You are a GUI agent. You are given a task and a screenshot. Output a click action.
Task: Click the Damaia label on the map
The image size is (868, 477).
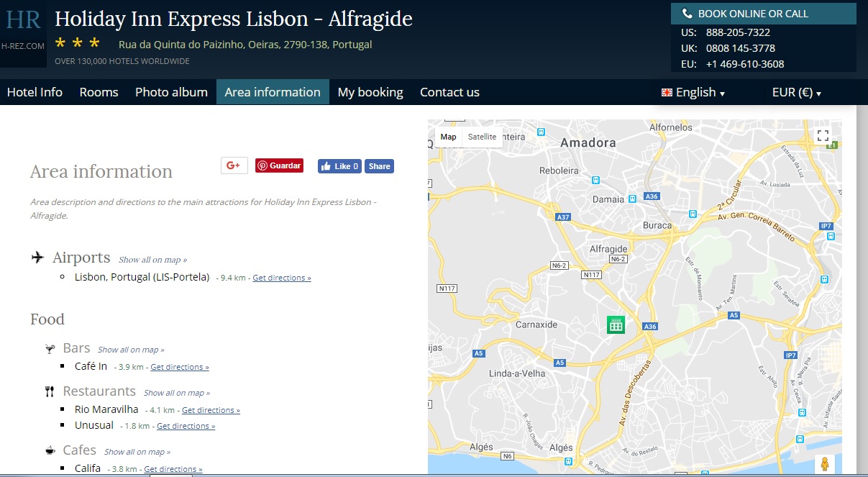tap(608, 199)
